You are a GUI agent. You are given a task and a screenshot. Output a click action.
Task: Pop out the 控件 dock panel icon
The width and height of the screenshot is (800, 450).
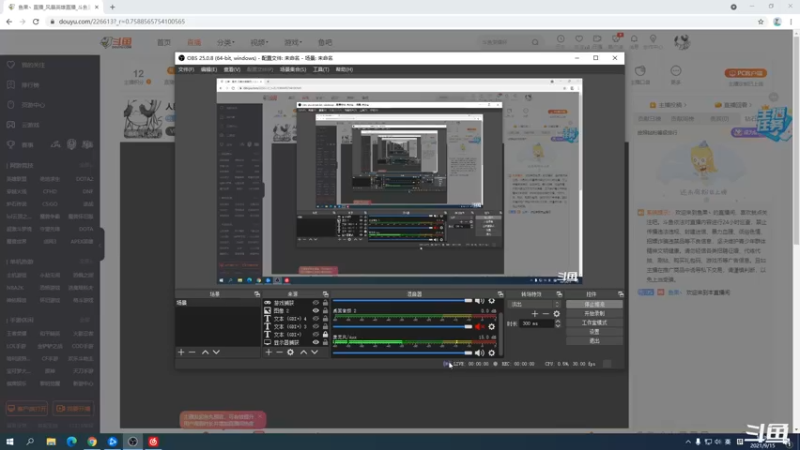(620, 294)
